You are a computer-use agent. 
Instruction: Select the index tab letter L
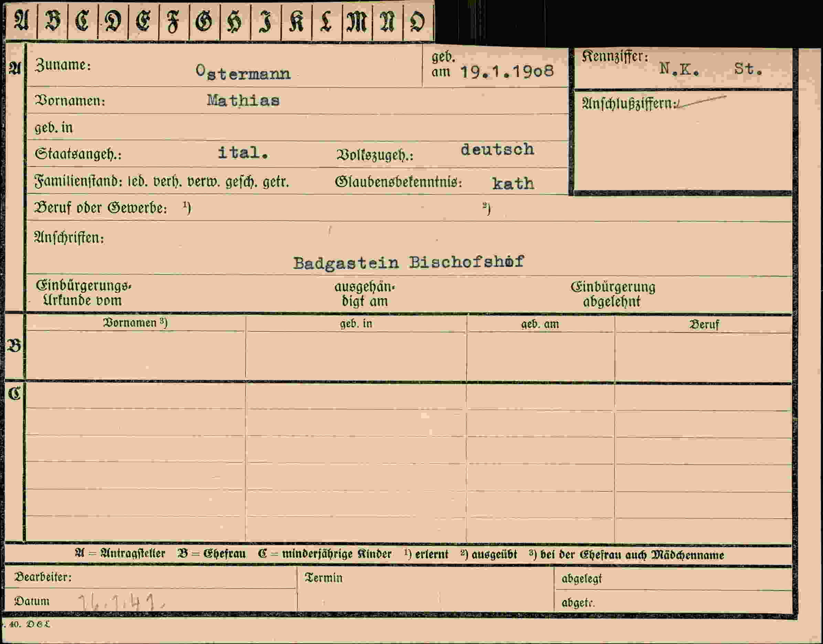tap(326, 21)
